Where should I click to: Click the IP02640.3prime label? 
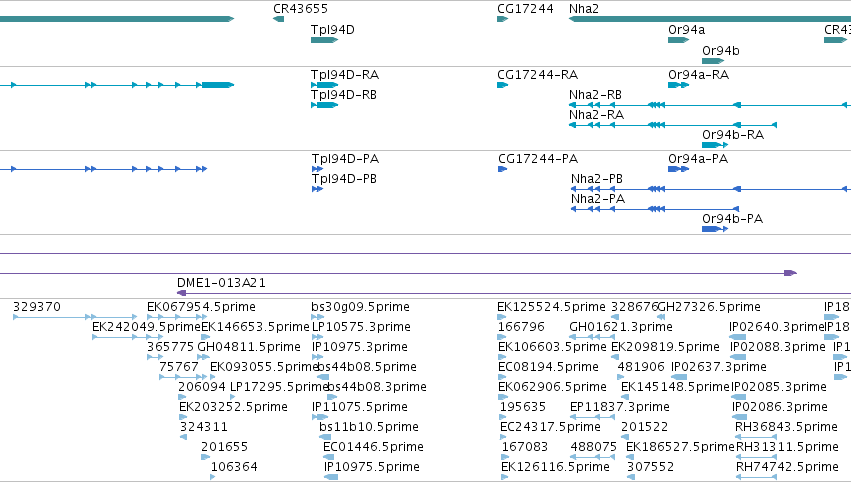tap(777, 327)
